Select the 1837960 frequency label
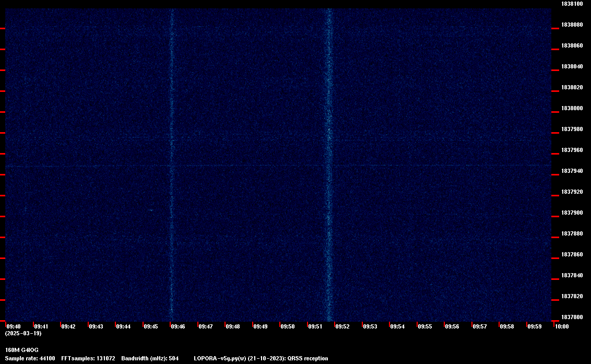The height and width of the screenshot is (364, 591). coord(572,150)
